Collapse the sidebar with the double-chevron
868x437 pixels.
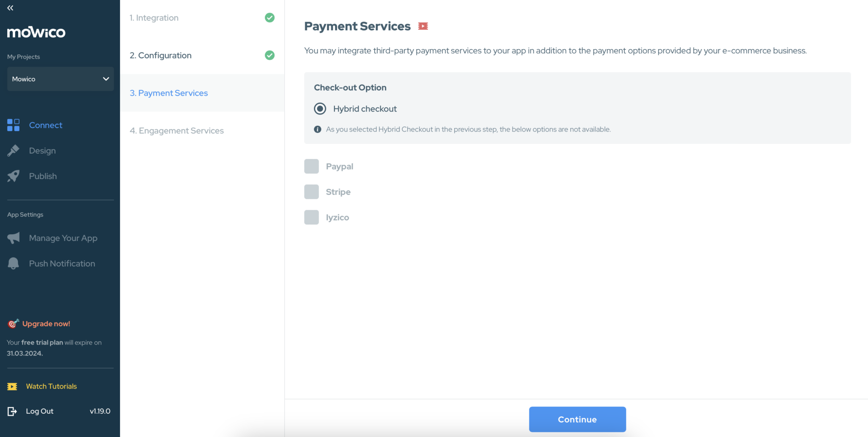[10, 7]
